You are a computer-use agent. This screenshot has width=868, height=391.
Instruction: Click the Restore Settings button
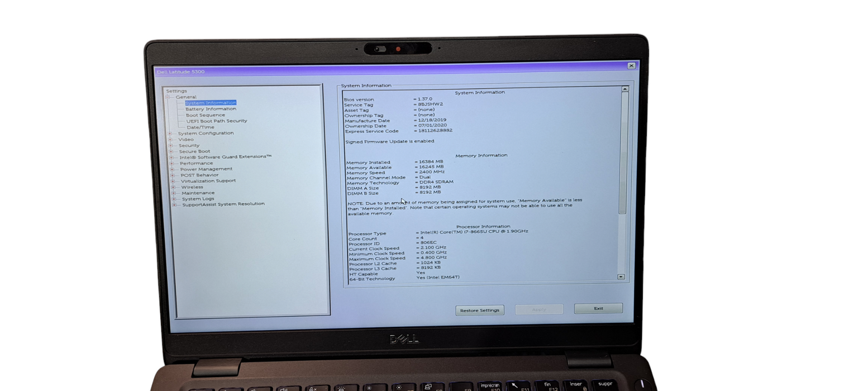479,311
